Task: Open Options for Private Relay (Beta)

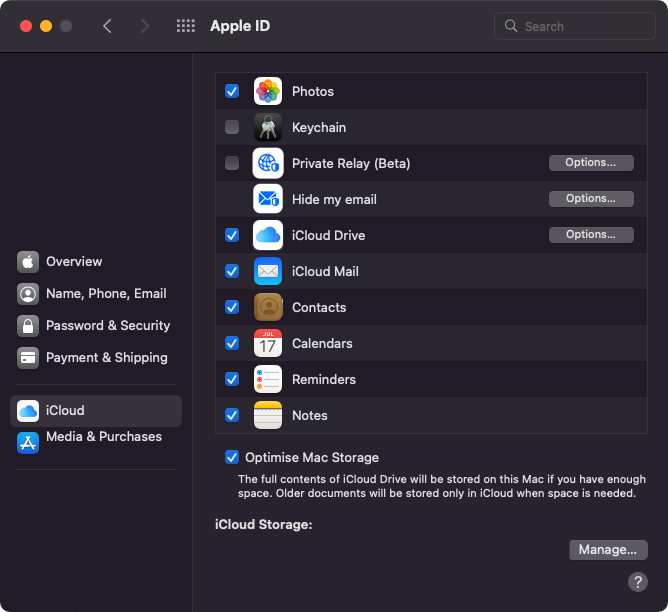Action: point(591,163)
